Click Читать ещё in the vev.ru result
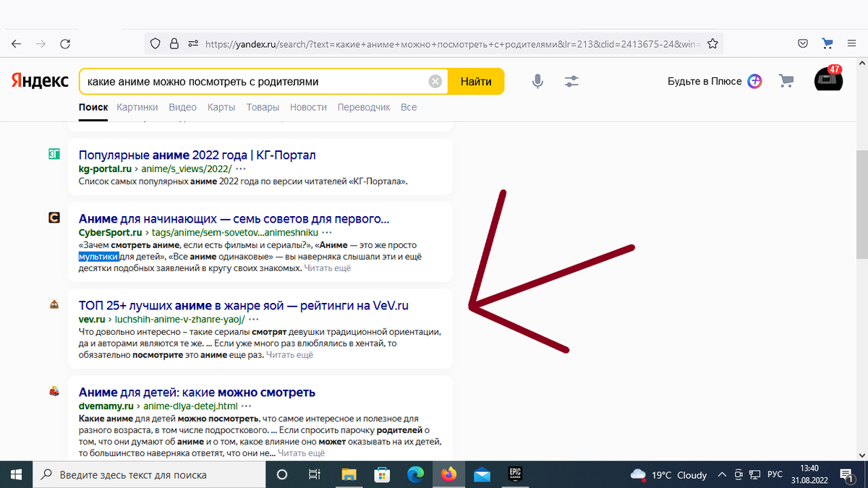The height and width of the screenshot is (488, 868). point(289,355)
